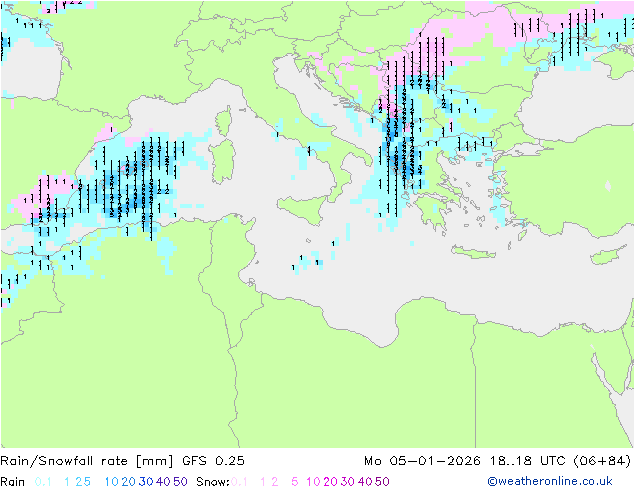
Task: Click the snow legend value 0.1
Action: point(239,482)
